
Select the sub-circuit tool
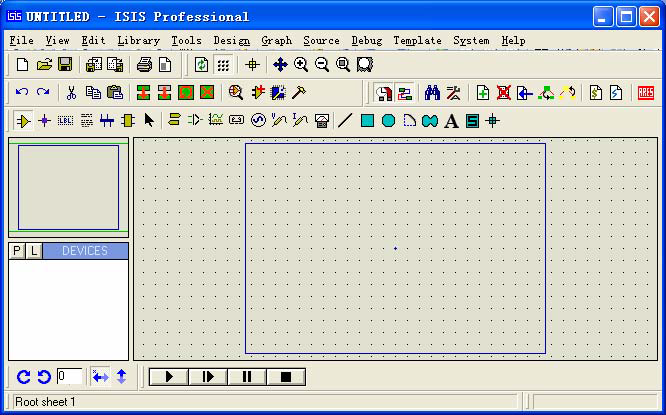pyautogui.click(x=128, y=121)
